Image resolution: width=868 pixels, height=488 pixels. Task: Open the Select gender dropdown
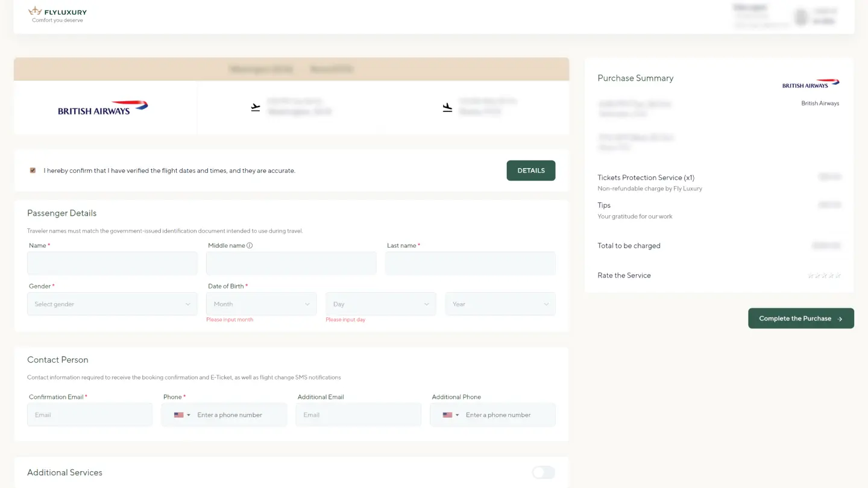point(112,304)
